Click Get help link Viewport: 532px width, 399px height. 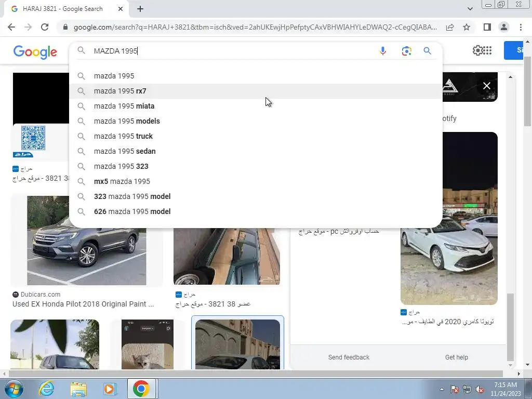coord(456,357)
